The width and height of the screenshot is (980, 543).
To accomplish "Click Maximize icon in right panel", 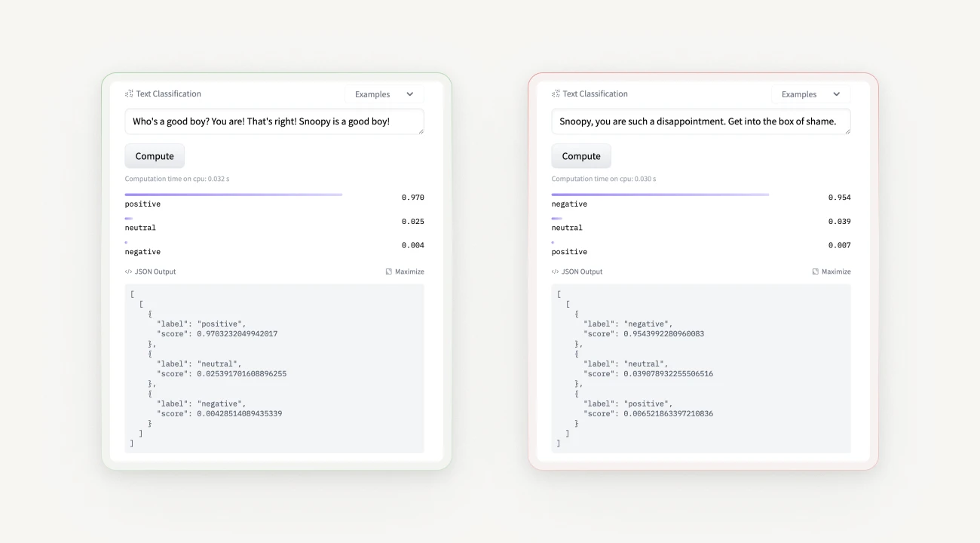I will [x=816, y=271].
